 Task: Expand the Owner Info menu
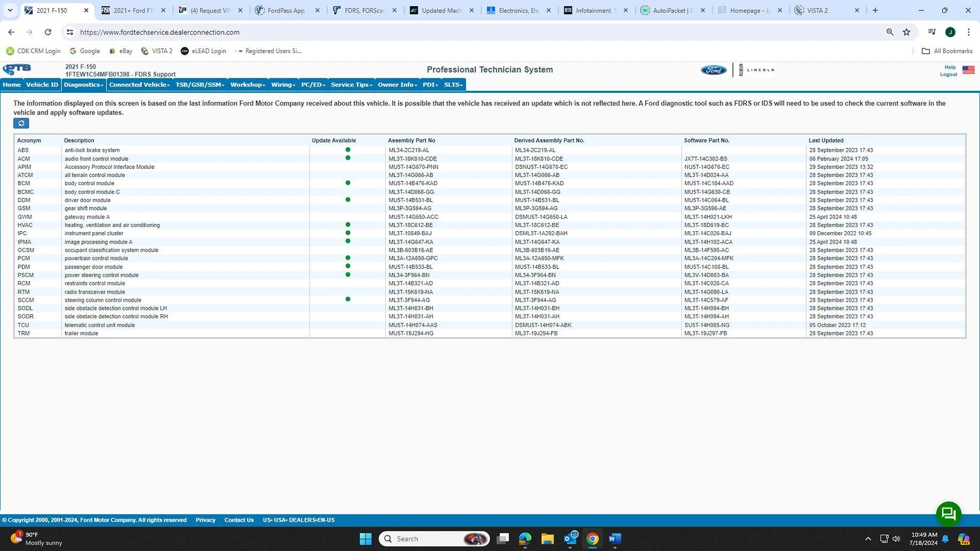(397, 85)
